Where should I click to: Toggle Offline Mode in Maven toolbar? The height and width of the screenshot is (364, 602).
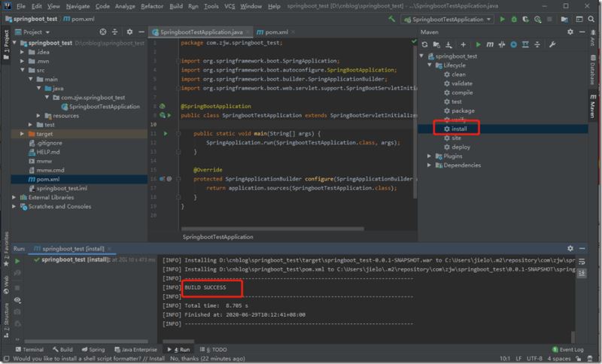coord(501,44)
